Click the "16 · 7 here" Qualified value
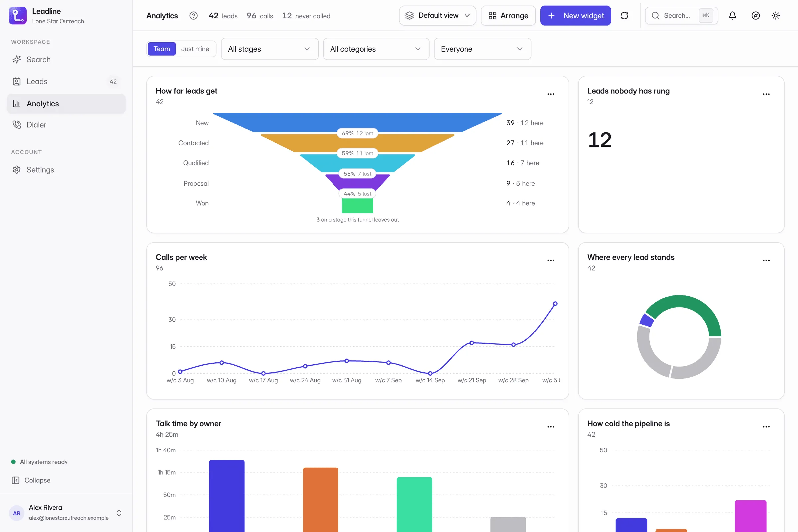 point(522,163)
